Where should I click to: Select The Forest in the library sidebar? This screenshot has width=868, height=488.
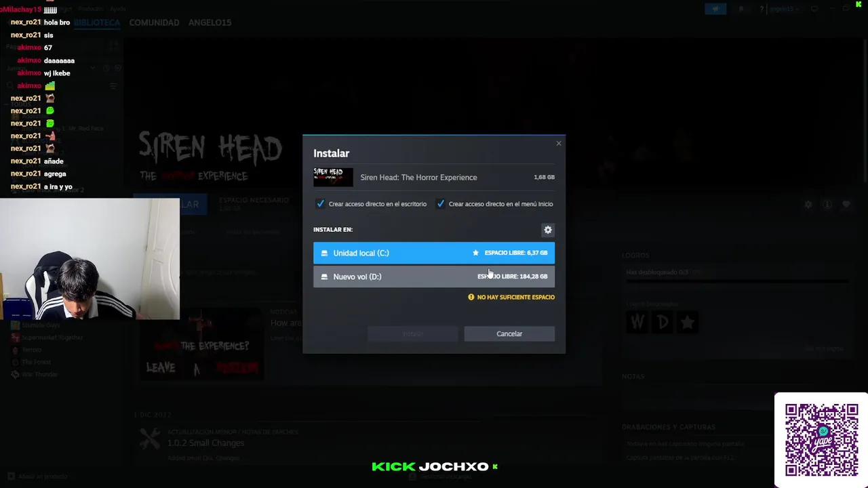tap(35, 362)
